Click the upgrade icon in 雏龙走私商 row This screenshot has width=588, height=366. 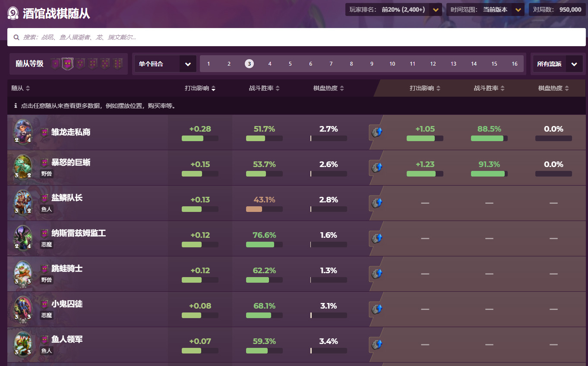pyautogui.click(x=377, y=132)
